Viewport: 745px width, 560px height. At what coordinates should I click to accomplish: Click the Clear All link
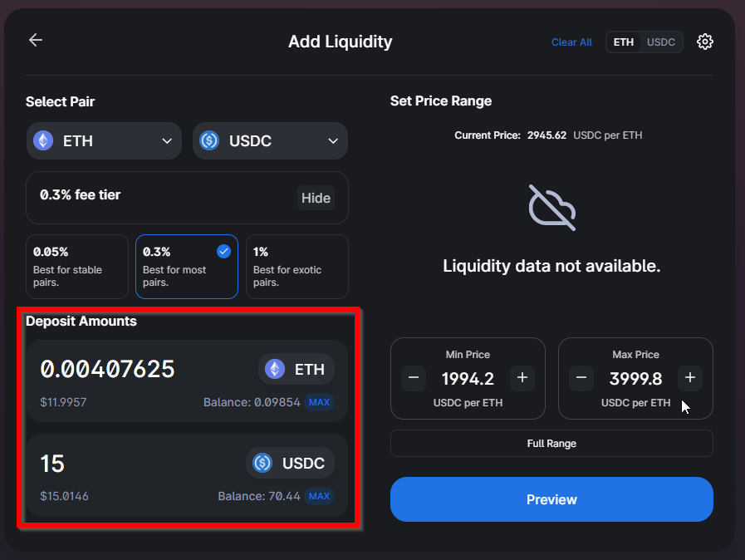[x=571, y=42]
